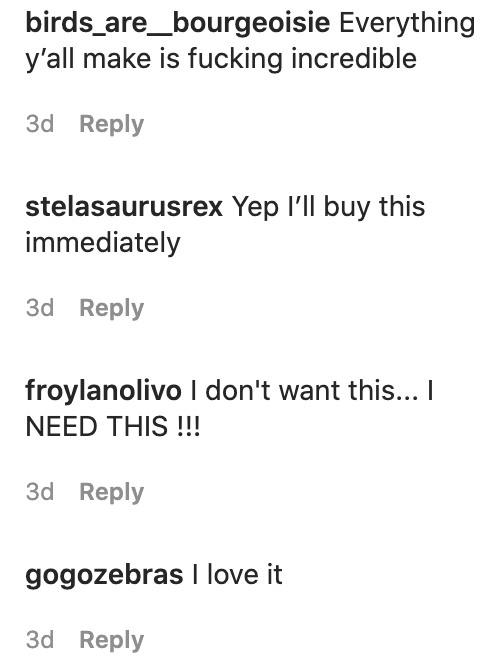Click the 'I don't want this...' text

point(304,390)
